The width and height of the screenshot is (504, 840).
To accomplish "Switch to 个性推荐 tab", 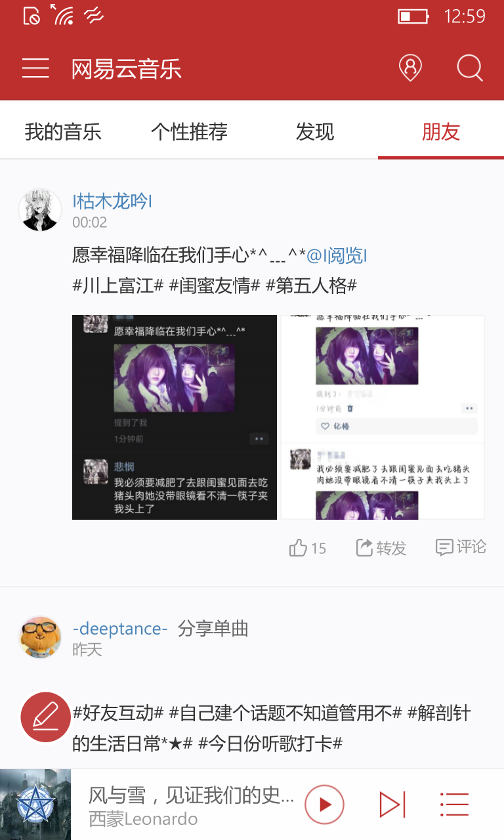I will click(189, 132).
